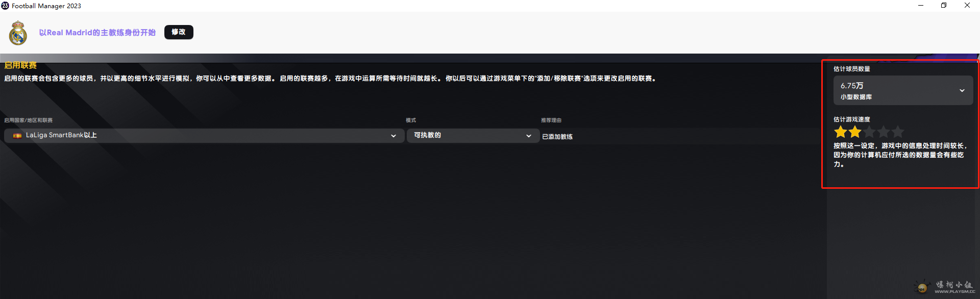Open the 6.75万 小型数据库 database size dropdown
This screenshot has width=980, height=299.
click(x=903, y=90)
